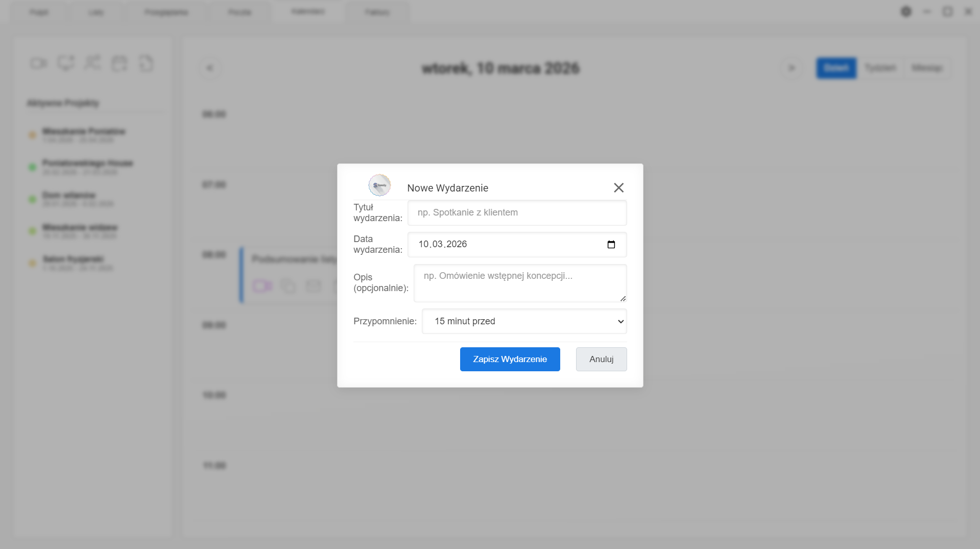
Task: Switch to the Miesiąc calendar view
Action: click(927, 68)
